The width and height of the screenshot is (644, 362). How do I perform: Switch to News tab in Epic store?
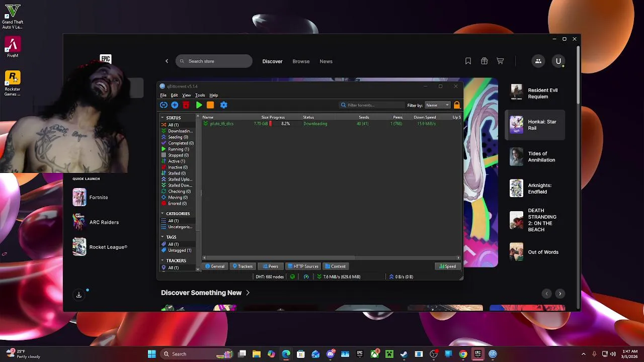[x=326, y=61]
